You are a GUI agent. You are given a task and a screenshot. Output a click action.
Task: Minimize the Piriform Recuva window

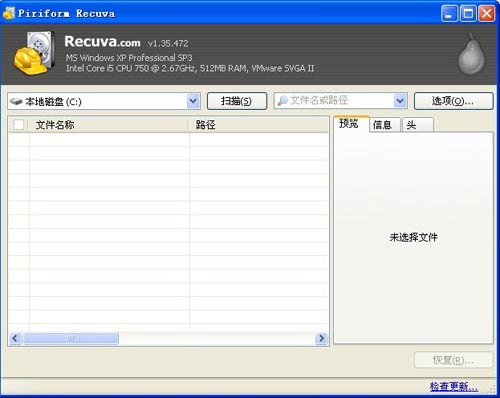click(449, 14)
